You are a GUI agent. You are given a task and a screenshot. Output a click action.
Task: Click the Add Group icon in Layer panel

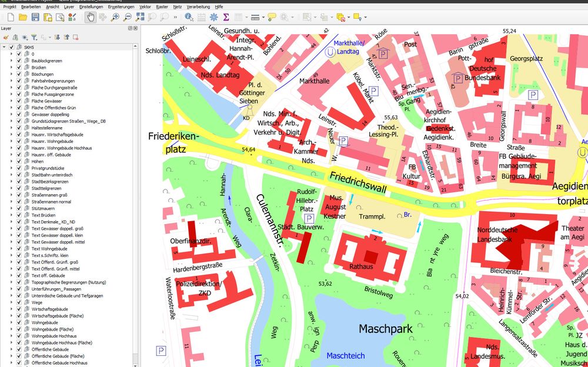[x=16, y=36]
